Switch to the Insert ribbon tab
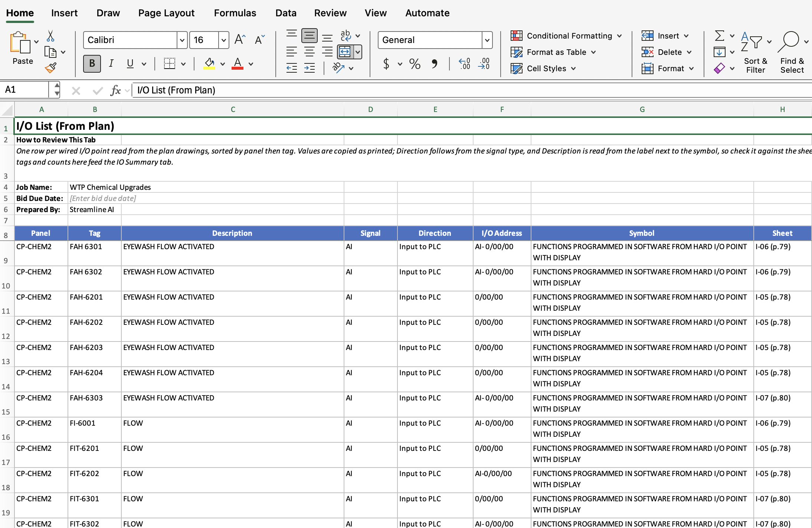The height and width of the screenshot is (528, 812). [64, 13]
